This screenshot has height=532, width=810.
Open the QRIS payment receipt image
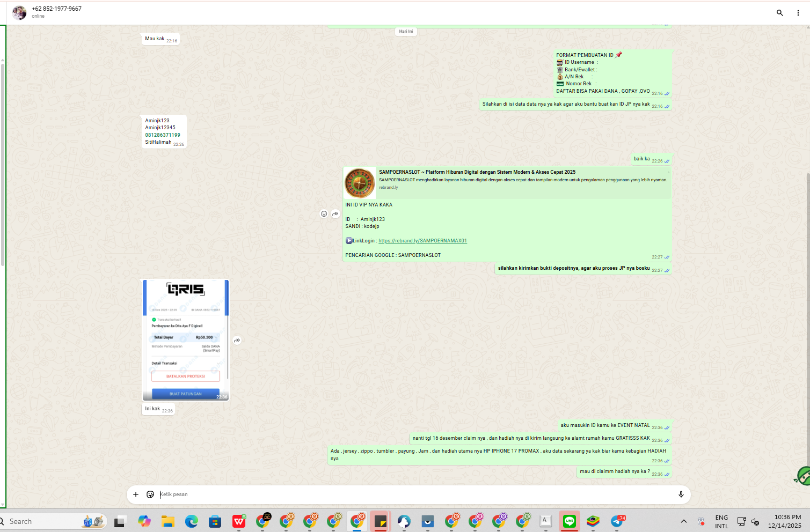(186, 340)
